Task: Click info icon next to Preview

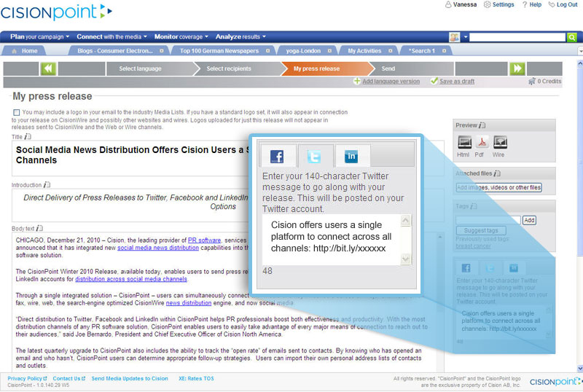Action: point(482,125)
